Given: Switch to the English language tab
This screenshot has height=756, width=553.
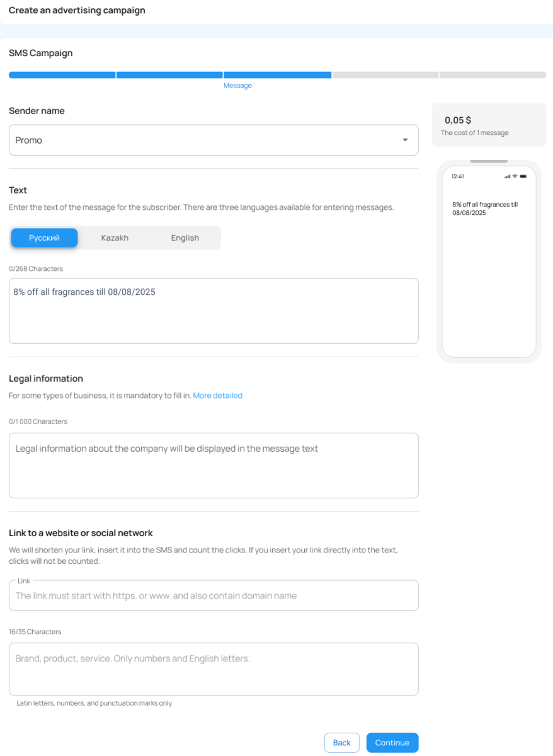Looking at the screenshot, I should pyautogui.click(x=185, y=238).
